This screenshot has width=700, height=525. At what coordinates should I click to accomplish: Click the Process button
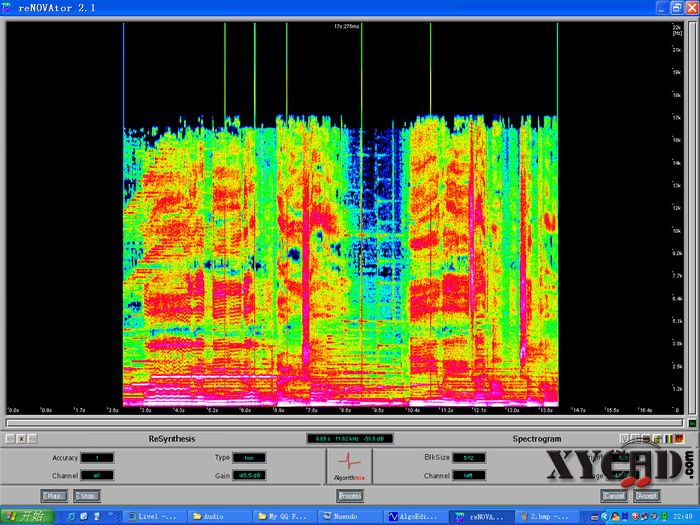(350, 496)
